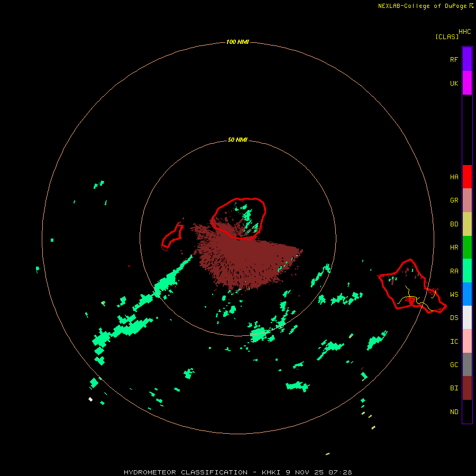Click the HHC product label
476x476 pixels.
click(x=464, y=32)
